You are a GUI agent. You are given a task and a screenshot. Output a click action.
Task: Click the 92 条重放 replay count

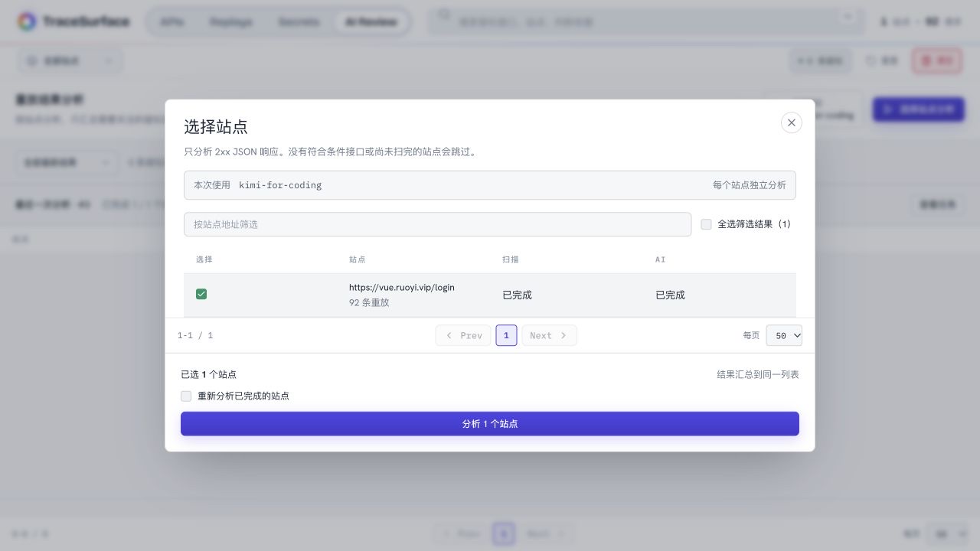(369, 303)
